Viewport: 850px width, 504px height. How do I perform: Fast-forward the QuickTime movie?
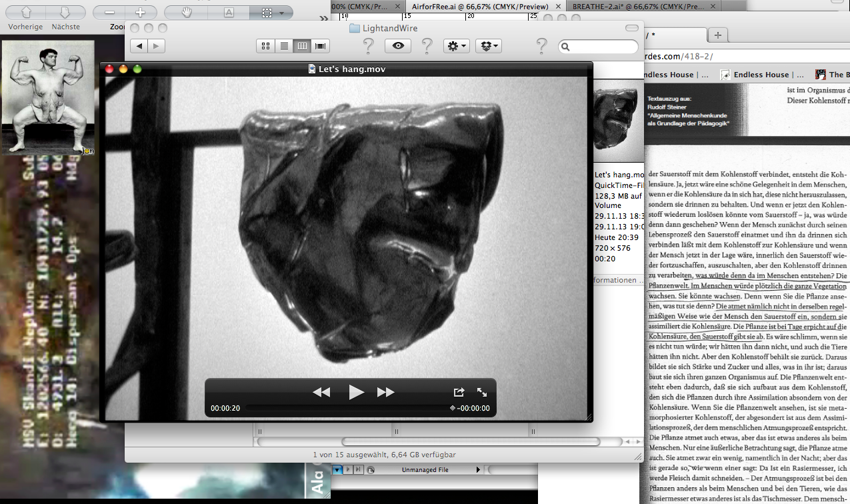coord(386,393)
